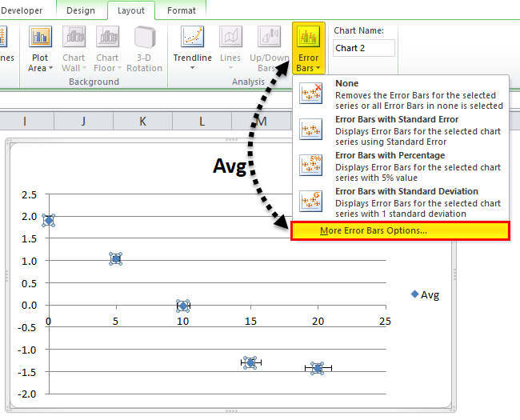The width and height of the screenshot is (520, 420).
Task: Select column K header
Action: click(142, 122)
